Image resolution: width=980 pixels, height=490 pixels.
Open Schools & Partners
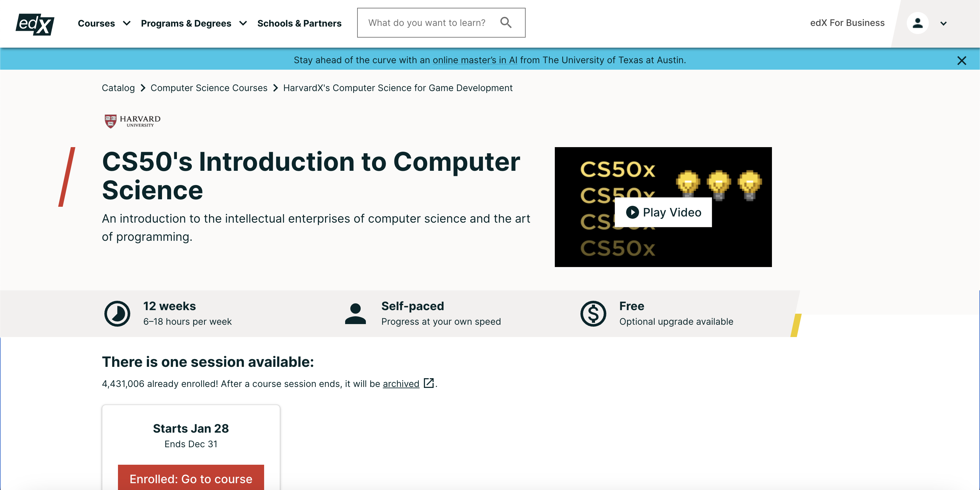point(299,23)
